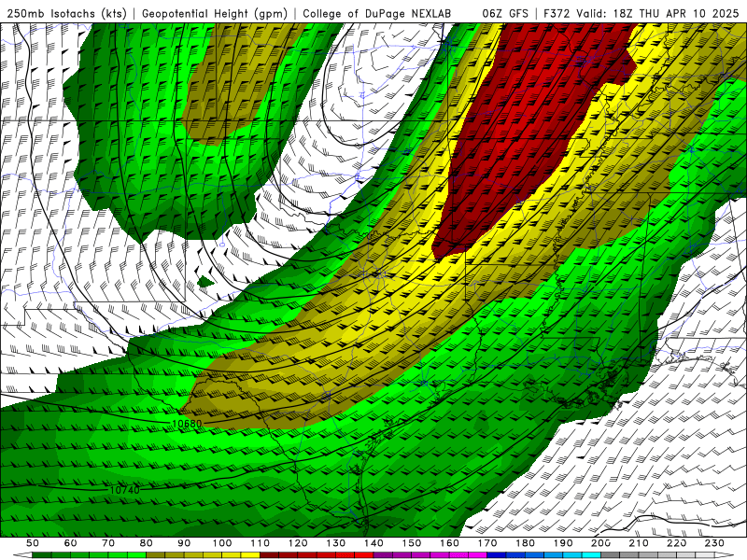Click the 50 value on the color scale
Image resolution: width=747 pixels, height=560 pixels.
point(33,543)
